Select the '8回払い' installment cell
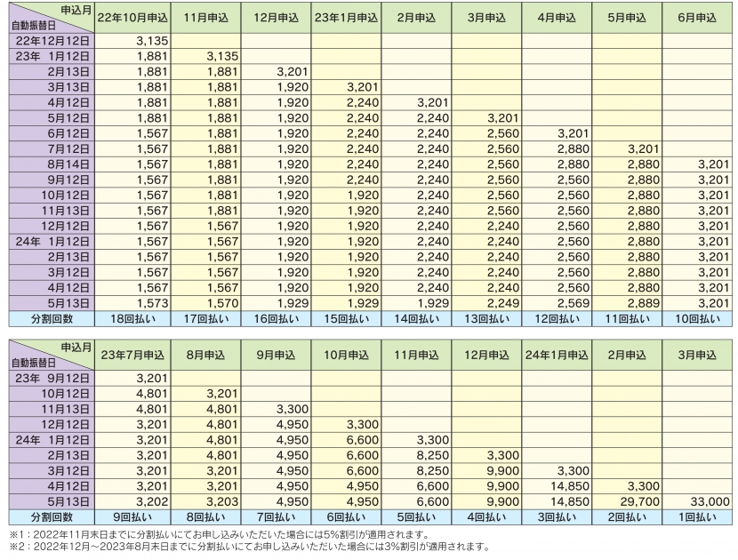 tap(205, 517)
